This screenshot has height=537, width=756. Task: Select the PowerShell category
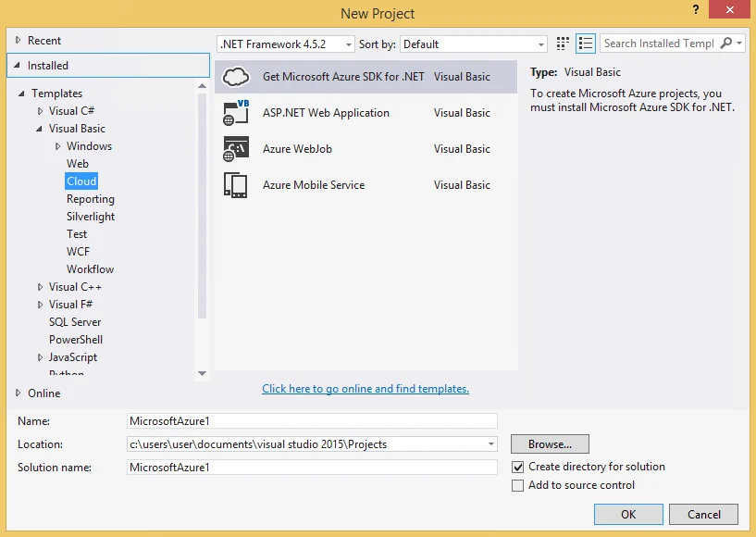tap(76, 340)
